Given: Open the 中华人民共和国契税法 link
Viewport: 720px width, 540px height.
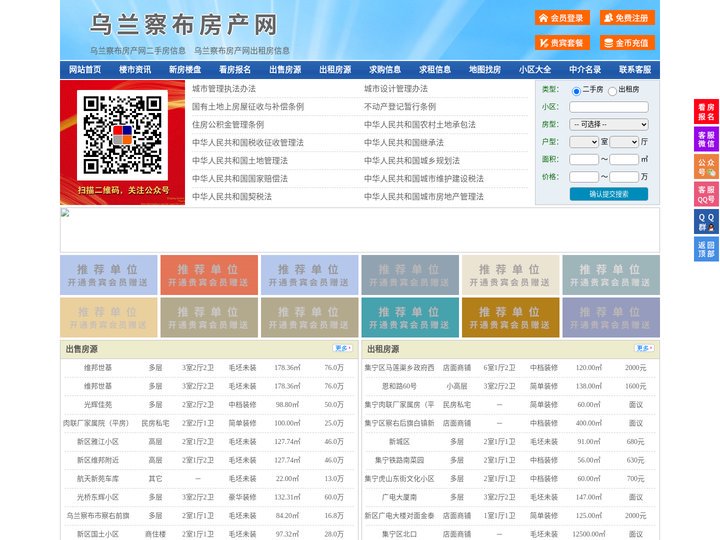Looking at the screenshot, I should click(x=232, y=197).
